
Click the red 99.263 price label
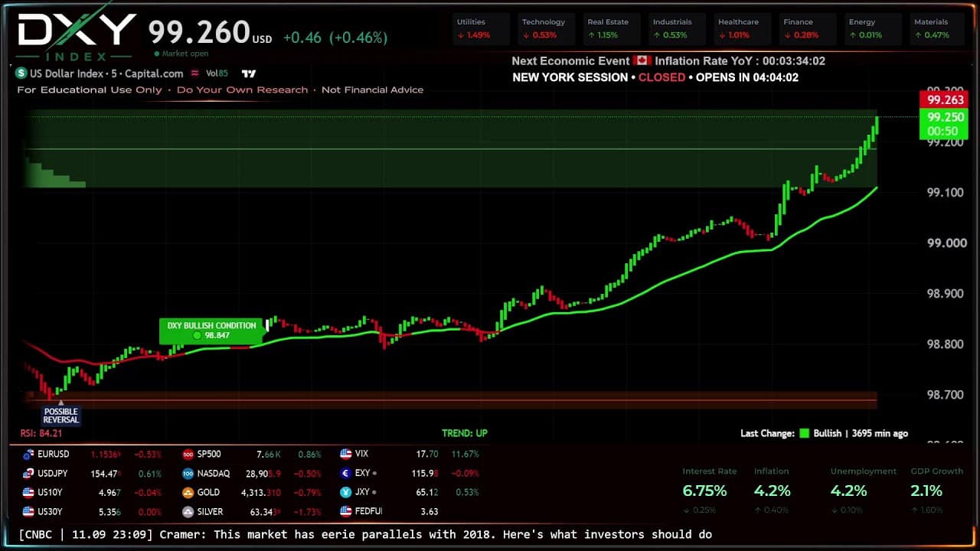pyautogui.click(x=944, y=99)
